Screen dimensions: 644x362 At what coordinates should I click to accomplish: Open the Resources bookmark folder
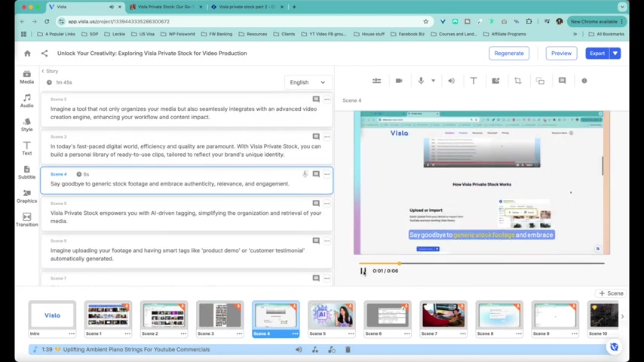tap(253, 34)
